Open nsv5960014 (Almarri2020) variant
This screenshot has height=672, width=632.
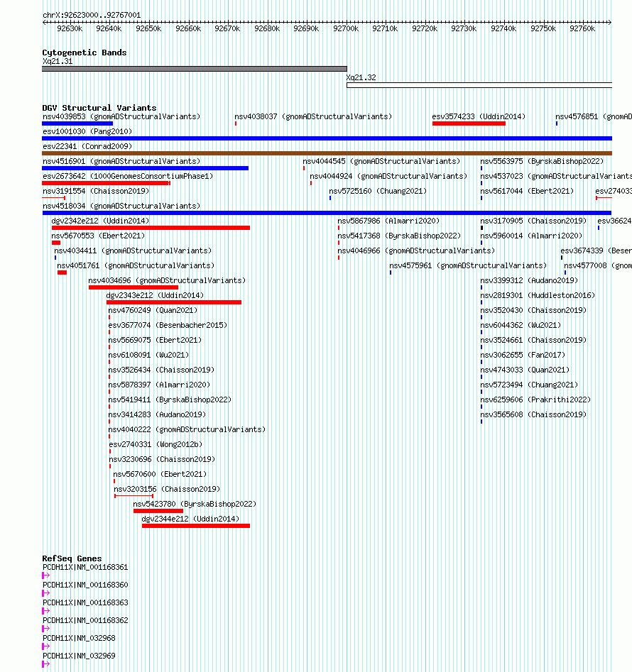tap(531, 236)
